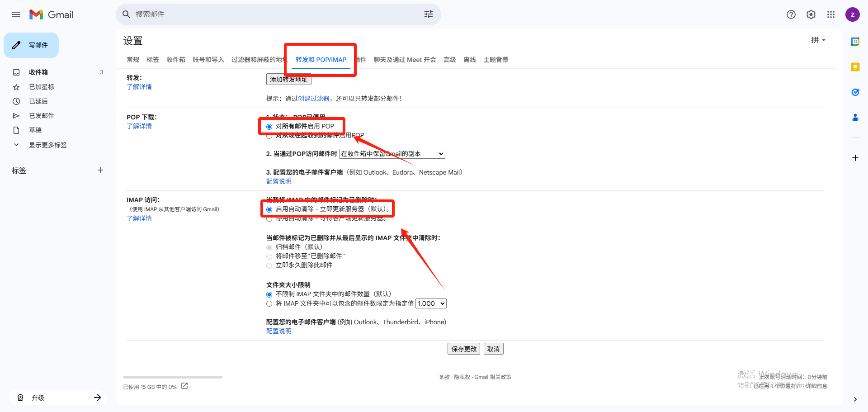
Task: Click the search mail input field
Action: 271,14
